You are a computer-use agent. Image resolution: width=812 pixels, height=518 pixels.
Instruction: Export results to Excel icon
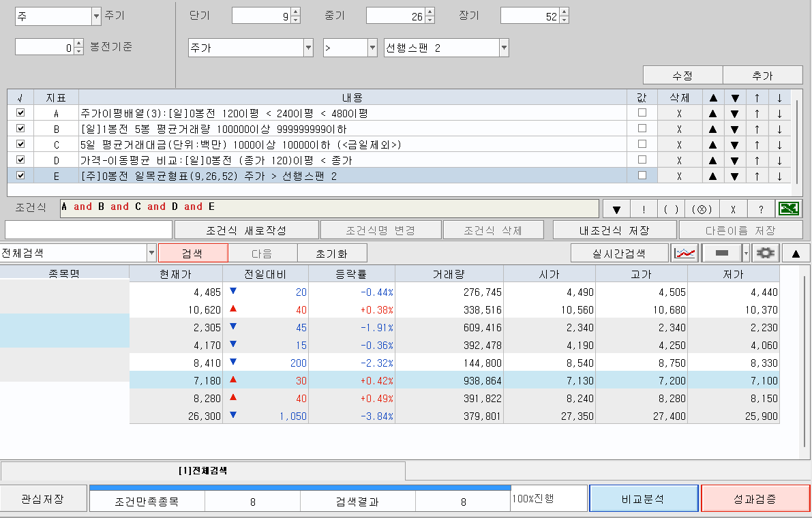789,209
